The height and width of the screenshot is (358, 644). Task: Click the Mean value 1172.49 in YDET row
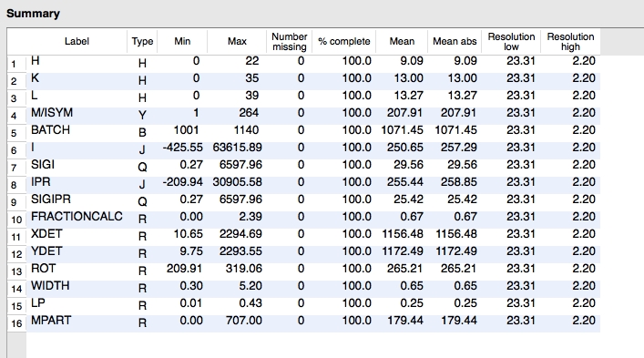(x=402, y=251)
